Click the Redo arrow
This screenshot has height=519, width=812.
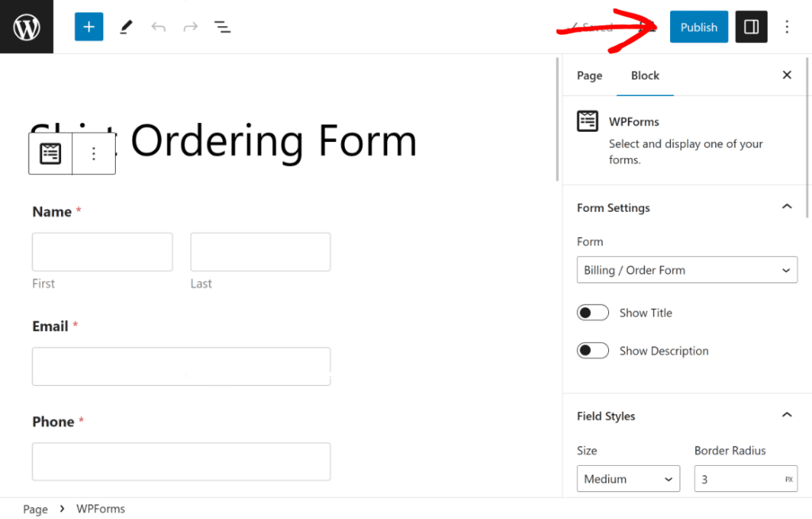[190, 26]
